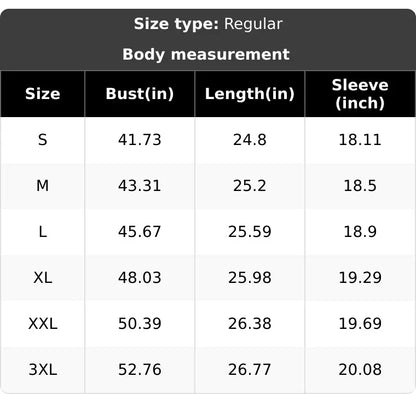The image size is (416, 394).
Task: Click the XXL size cell
Action: pos(43,324)
